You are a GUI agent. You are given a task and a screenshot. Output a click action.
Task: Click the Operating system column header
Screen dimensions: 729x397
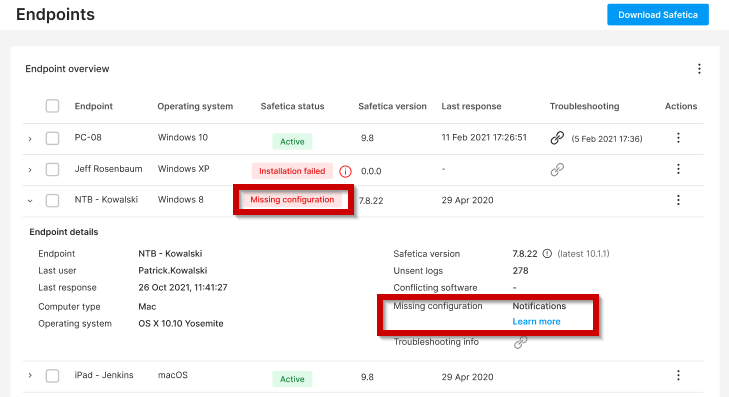point(195,106)
